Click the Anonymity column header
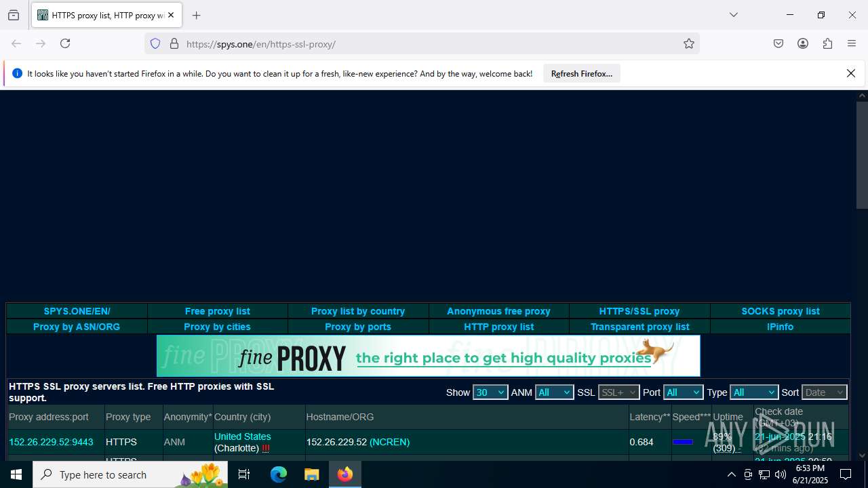Screen dimensions: 868x488 pyautogui.click(x=188, y=417)
